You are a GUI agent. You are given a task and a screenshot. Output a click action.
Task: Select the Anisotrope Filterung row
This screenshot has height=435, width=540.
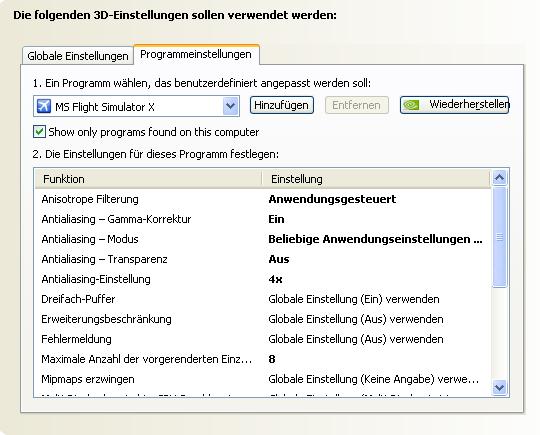262,199
